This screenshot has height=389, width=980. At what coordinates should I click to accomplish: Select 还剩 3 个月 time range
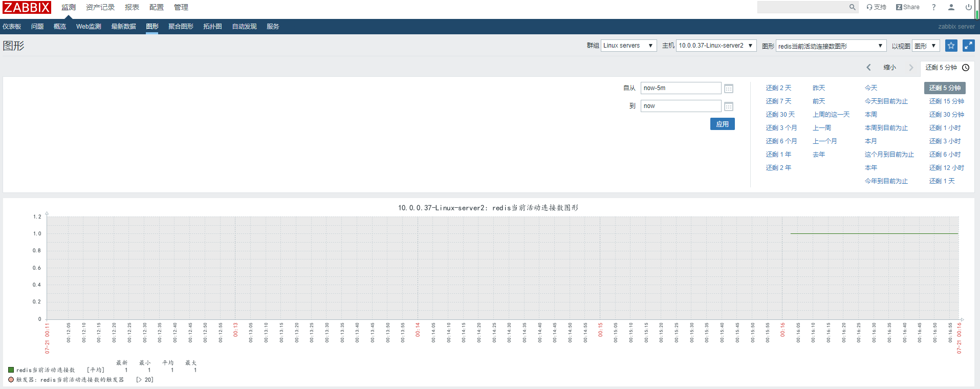pos(781,128)
